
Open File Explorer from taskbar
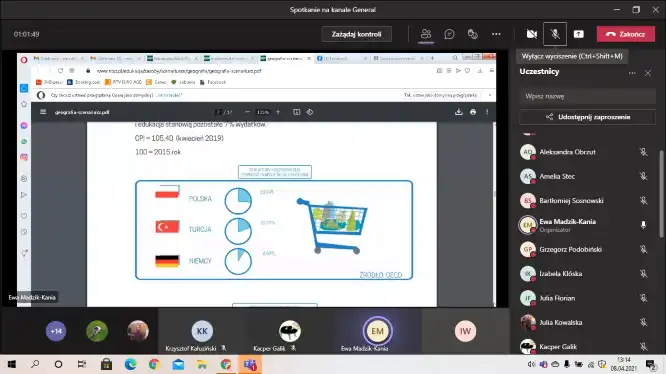pyautogui.click(x=202, y=364)
